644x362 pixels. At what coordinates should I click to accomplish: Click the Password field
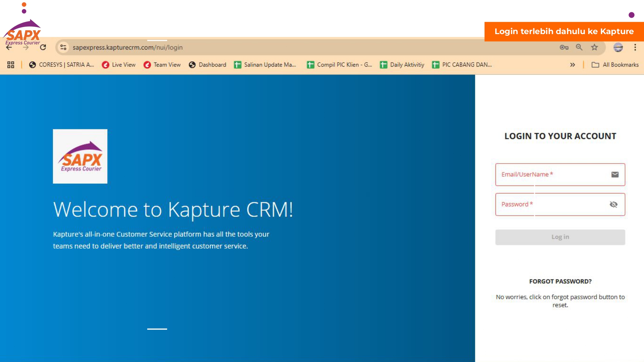[x=560, y=204]
